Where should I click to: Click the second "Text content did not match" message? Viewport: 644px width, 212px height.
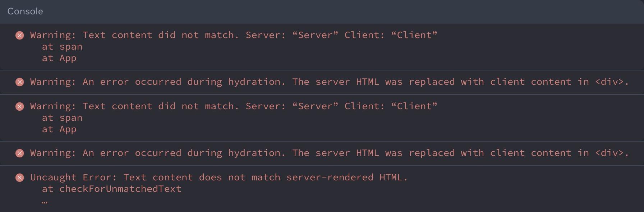(x=234, y=106)
